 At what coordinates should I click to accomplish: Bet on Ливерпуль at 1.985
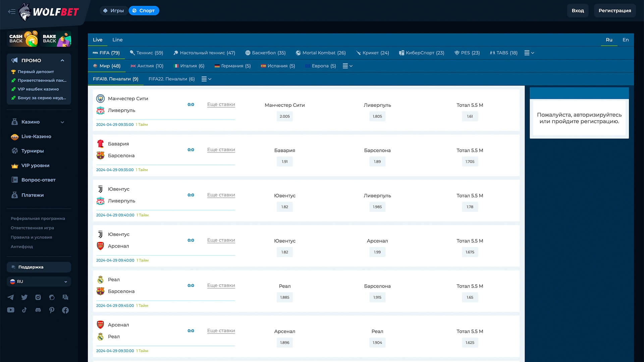pyautogui.click(x=377, y=207)
